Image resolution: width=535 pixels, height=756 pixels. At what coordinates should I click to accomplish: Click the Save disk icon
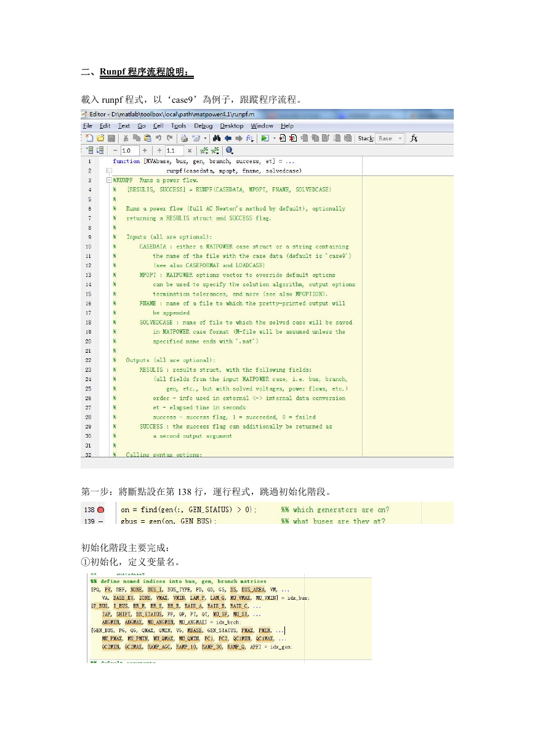click(x=111, y=139)
